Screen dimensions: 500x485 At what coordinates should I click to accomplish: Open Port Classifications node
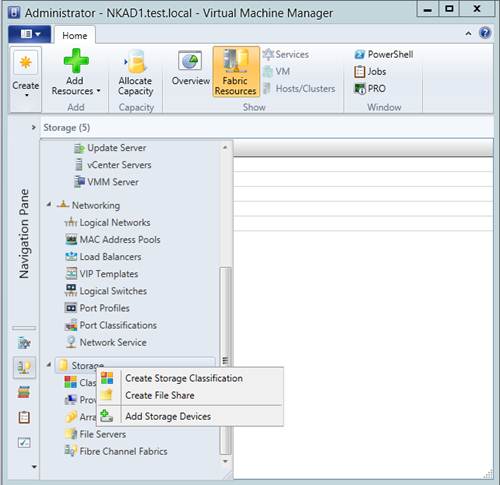point(111,325)
